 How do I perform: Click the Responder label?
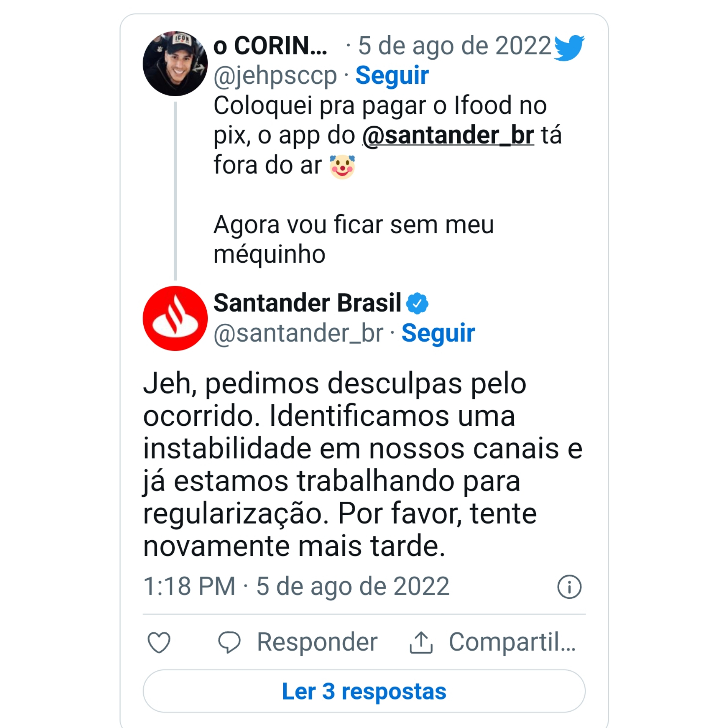(x=317, y=642)
